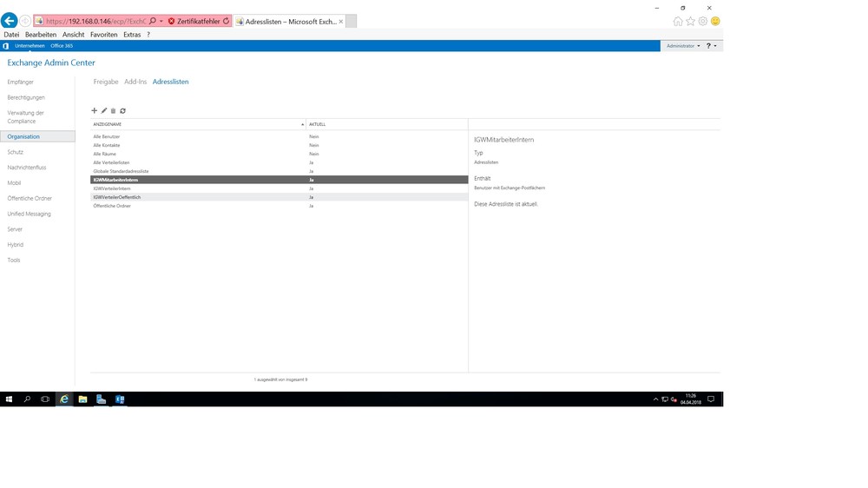Sort list by ANZEIGENAME column header
This screenshot has width=868, height=488.
click(198, 124)
